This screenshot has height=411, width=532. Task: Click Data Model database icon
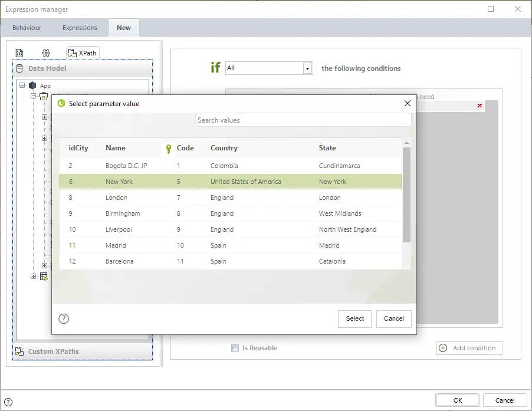coord(19,68)
